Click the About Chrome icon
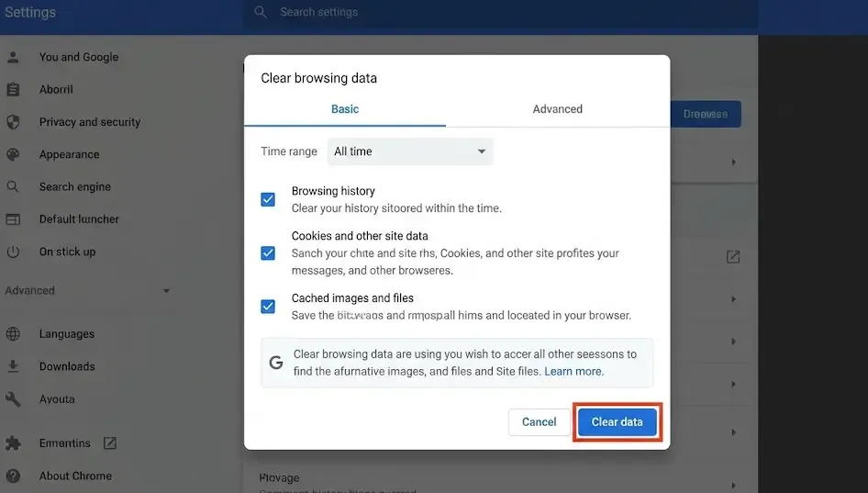Image resolution: width=868 pixels, height=493 pixels. point(13,476)
